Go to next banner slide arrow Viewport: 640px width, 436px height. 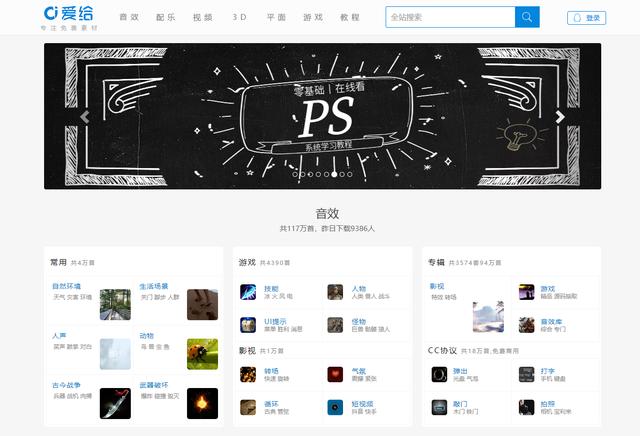click(560, 117)
